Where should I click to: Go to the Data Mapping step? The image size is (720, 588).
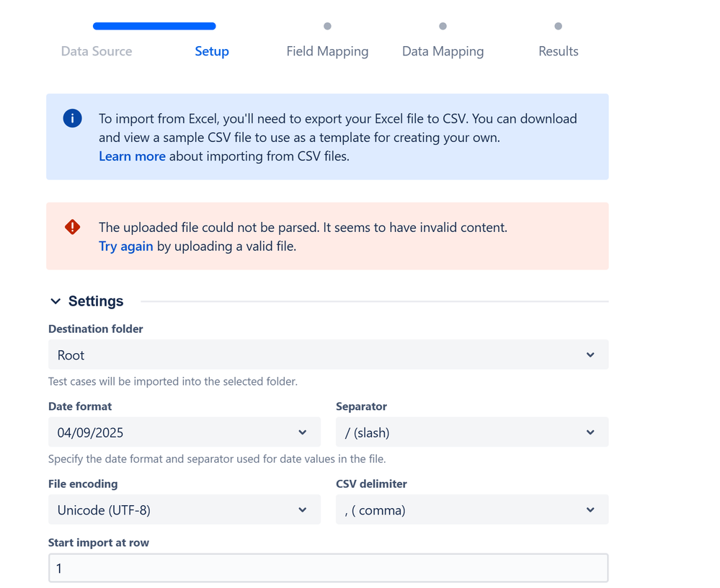coord(443,51)
